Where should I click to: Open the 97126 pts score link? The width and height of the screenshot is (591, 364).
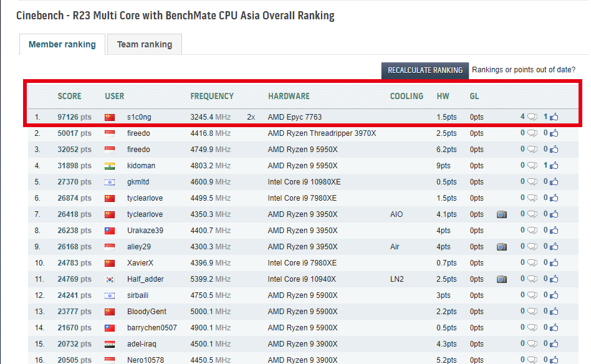click(x=74, y=117)
